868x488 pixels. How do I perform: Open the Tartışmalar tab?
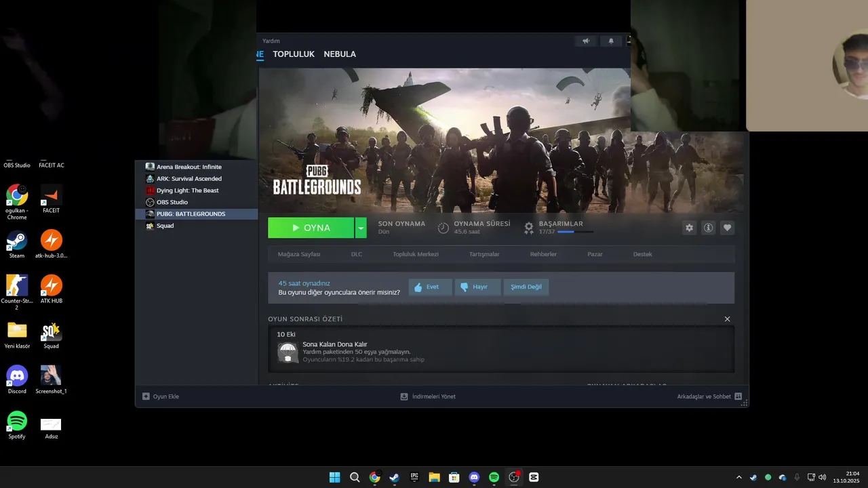click(484, 254)
